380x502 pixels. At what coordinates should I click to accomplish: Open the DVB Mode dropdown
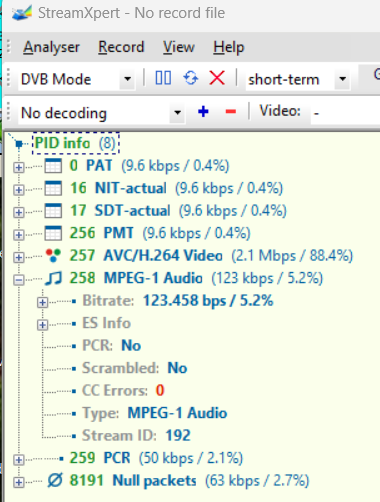pos(127,79)
